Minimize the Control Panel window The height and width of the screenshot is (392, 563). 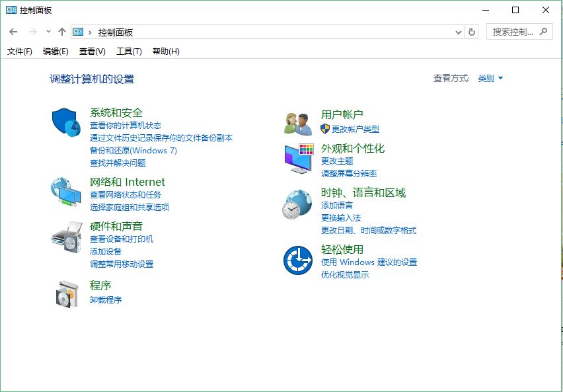[486, 10]
